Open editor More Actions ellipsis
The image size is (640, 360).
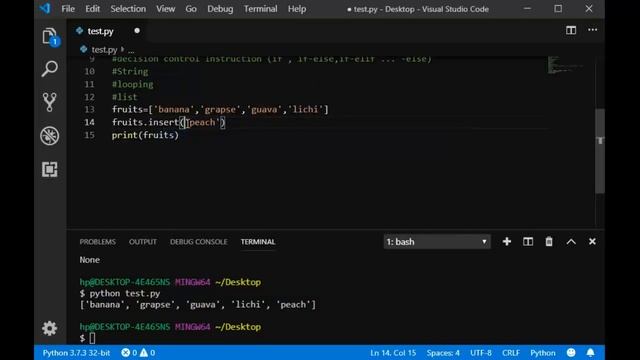point(592,30)
